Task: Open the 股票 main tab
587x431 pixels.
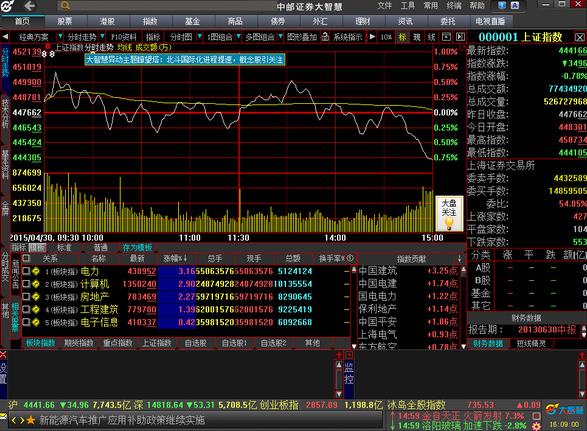Action: pyautogui.click(x=64, y=21)
